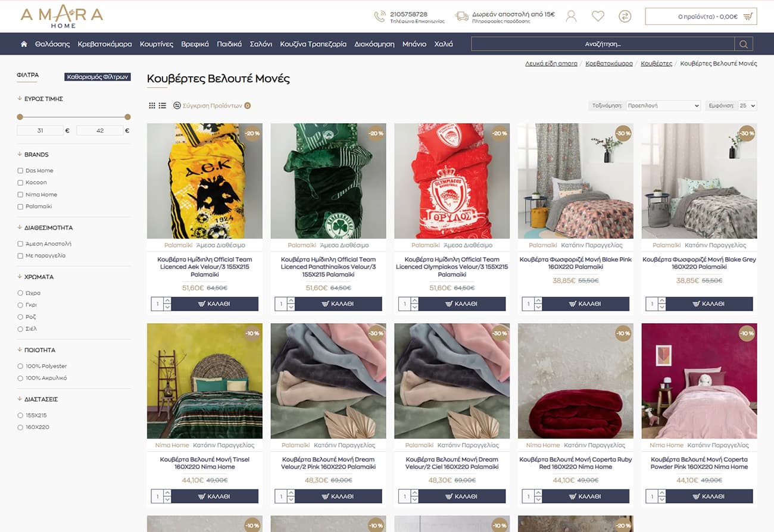The width and height of the screenshot is (774, 532).
Task: Select the Ροζ color option
Action: coord(20,317)
